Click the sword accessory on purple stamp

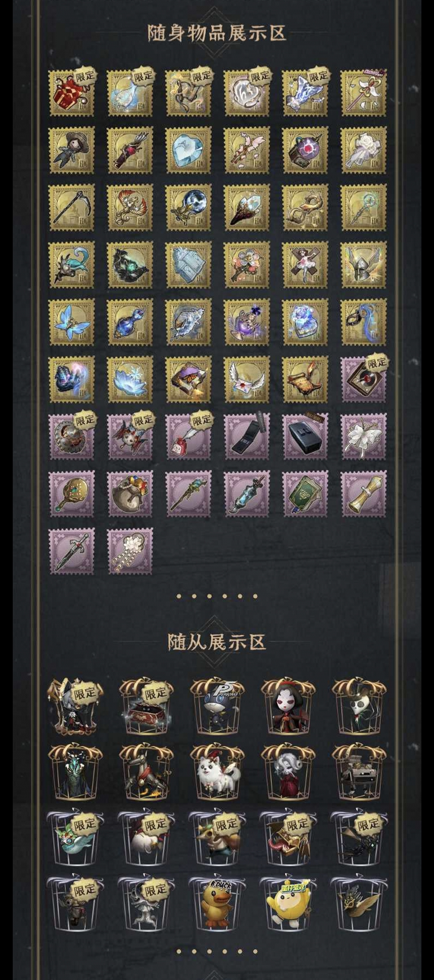tap(72, 551)
